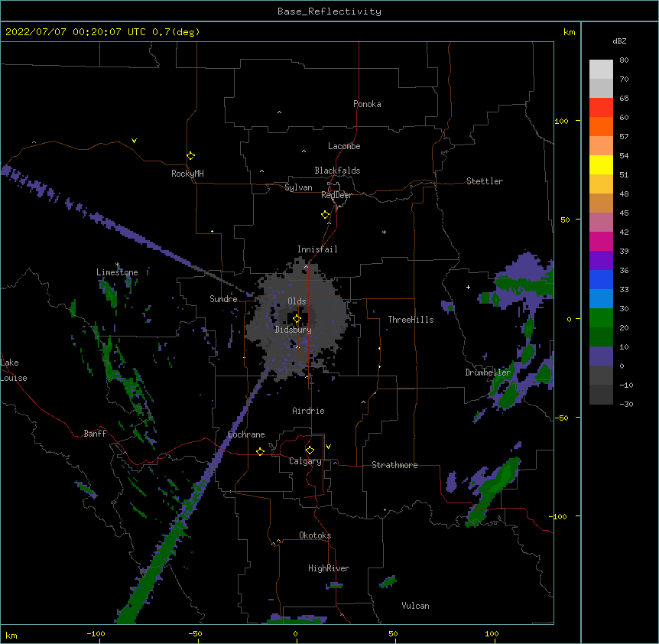This screenshot has width=659, height=644.
Task: Click the Sundre label
Action: coord(223,299)
